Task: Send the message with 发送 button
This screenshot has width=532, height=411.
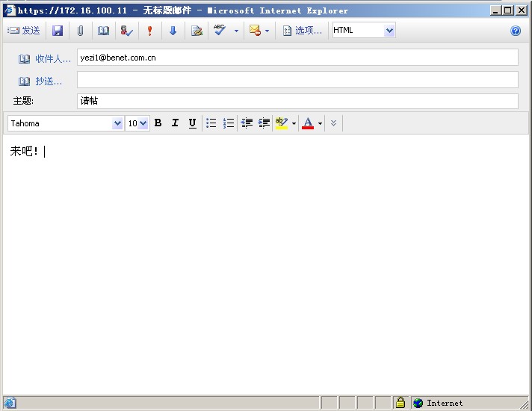Action: click(x=23, y=31)
